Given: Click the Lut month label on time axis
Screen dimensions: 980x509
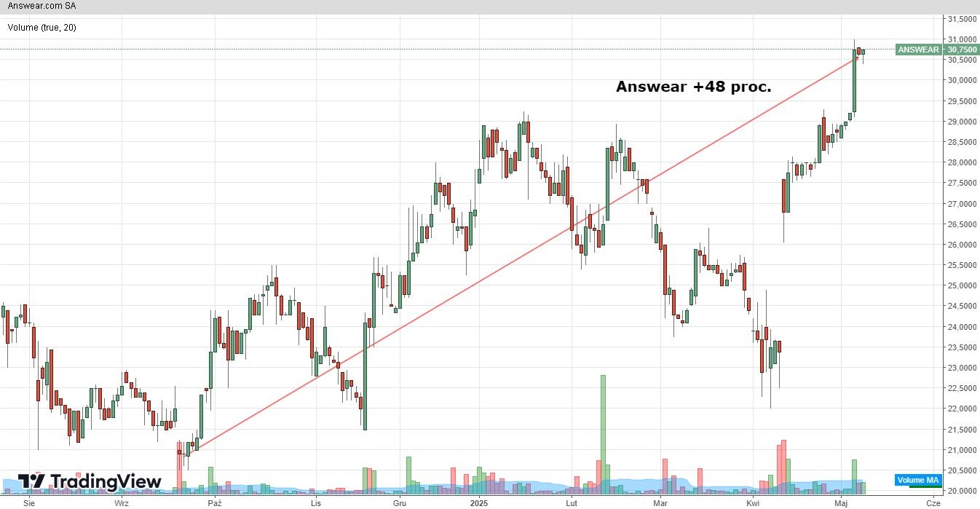Looking at the screenshot, I should tap(572, 502).
